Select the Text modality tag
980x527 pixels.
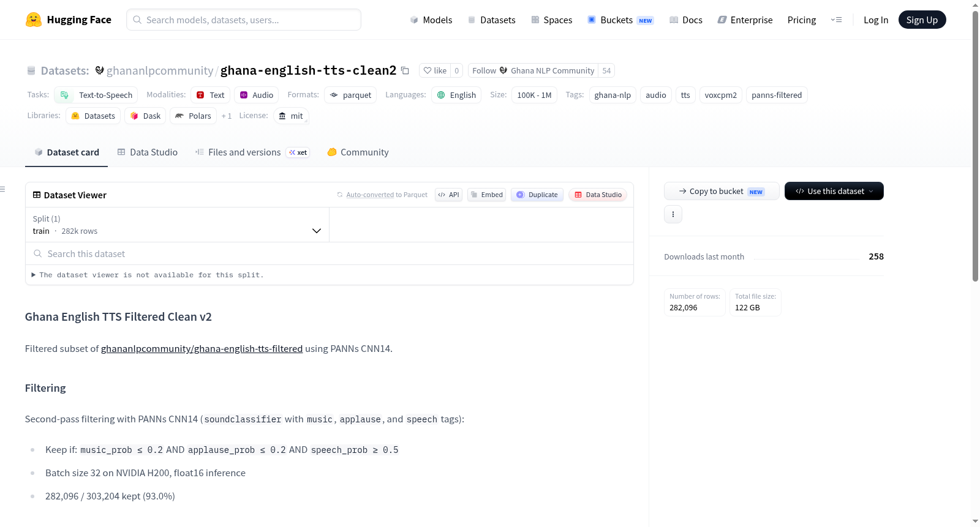210,95
